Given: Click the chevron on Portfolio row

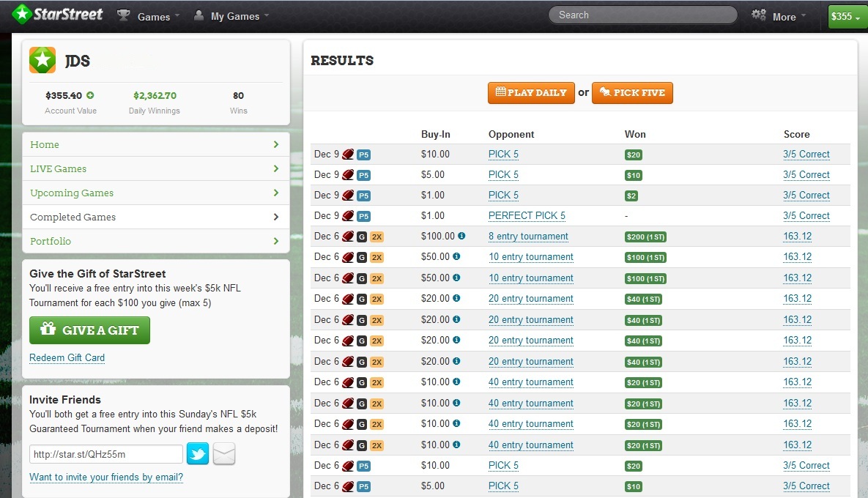Looking at the screenshot, I should click(x=275, y=241).
